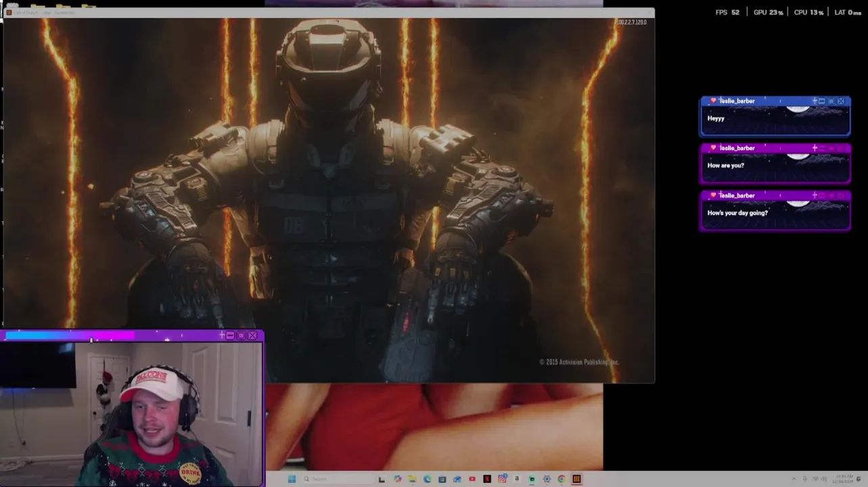868x487 pixels.
Task: Click the CPU 13% overlay readout
Action: point(808,13)
